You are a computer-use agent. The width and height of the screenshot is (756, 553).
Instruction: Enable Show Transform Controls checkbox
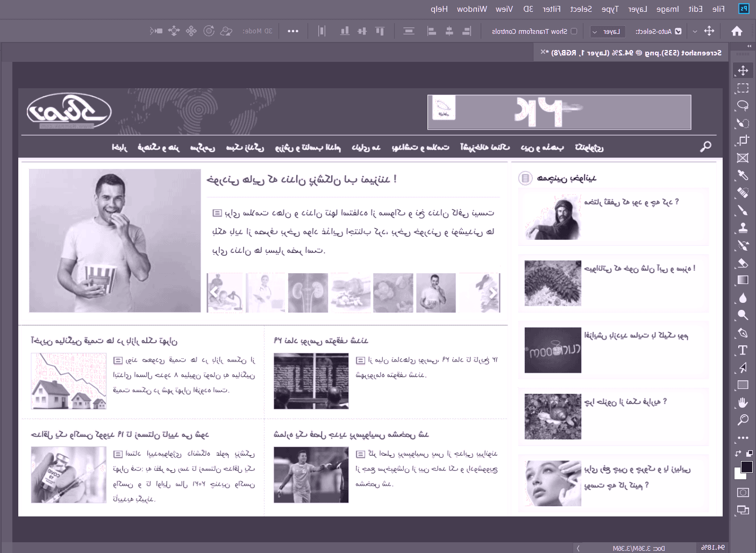click(x=574, y=31)
